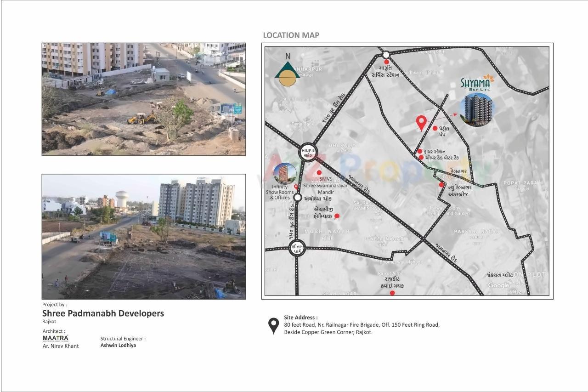Select the New Railnagar underbridge marker
588x392 pixels.
pyautogui.click(x=441, y=185)
